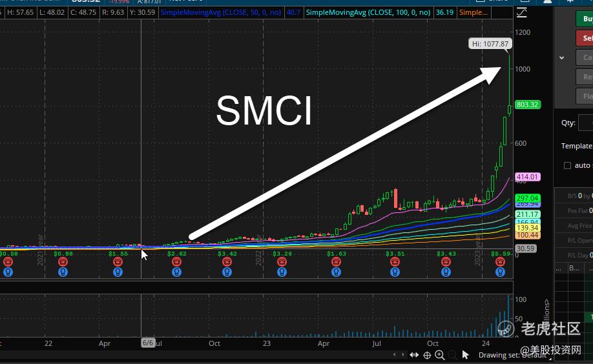Screen dimensions: 593x364
Task: Select the pointer arrow drawing tool
Action: 466,354
